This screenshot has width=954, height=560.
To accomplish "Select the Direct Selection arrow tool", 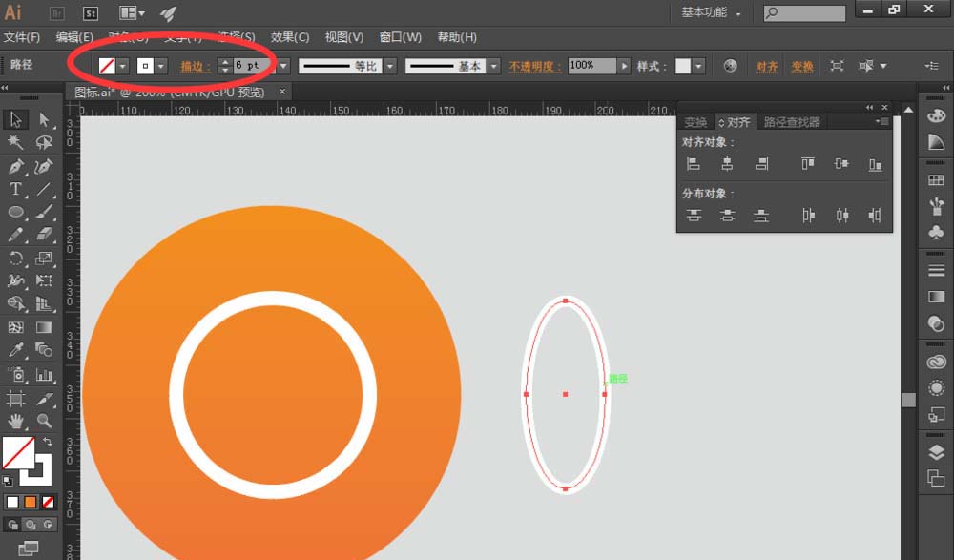I will click(x=44, y=119).
